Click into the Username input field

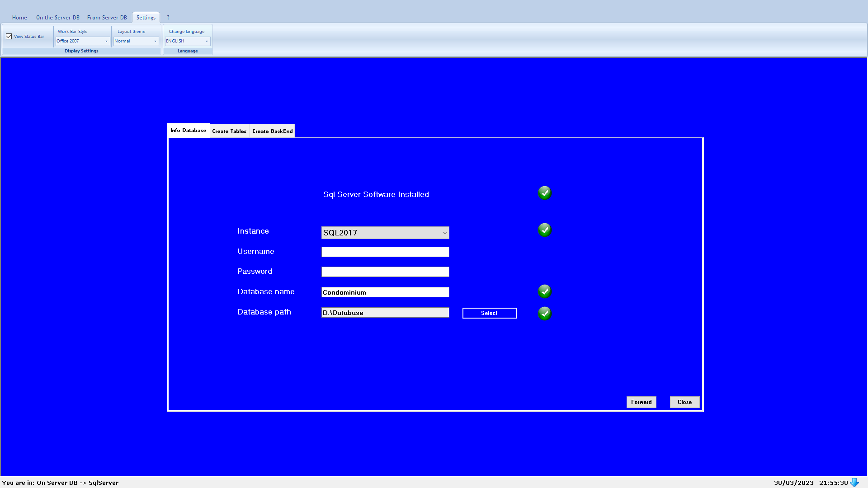(385, 252)
